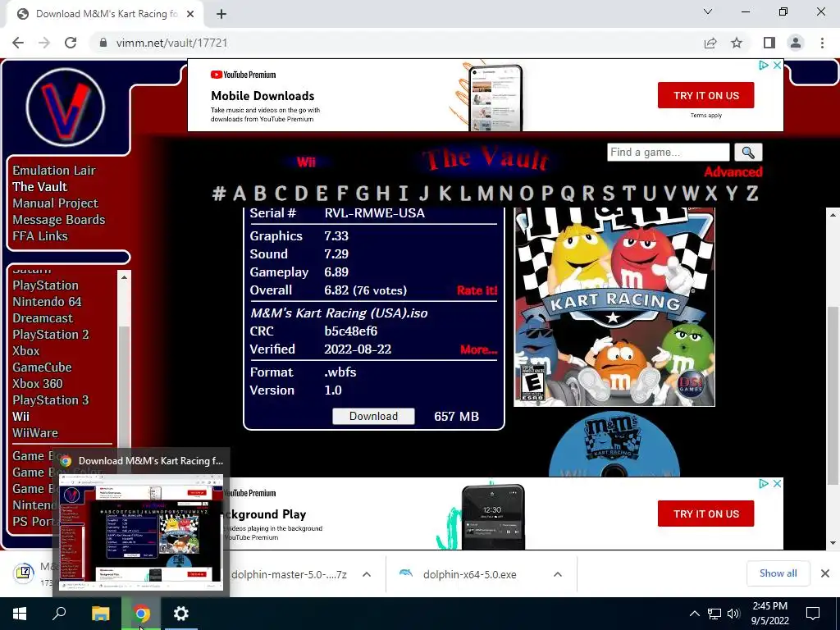
Task: Click the console list scroll up arrow
Action: pos(124,277)
